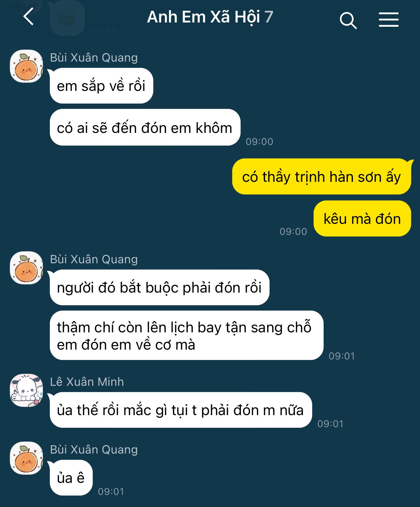
Task: Select the 'người đó bắt buộc phải đón rồi' bubble
Action: (160, 287)
